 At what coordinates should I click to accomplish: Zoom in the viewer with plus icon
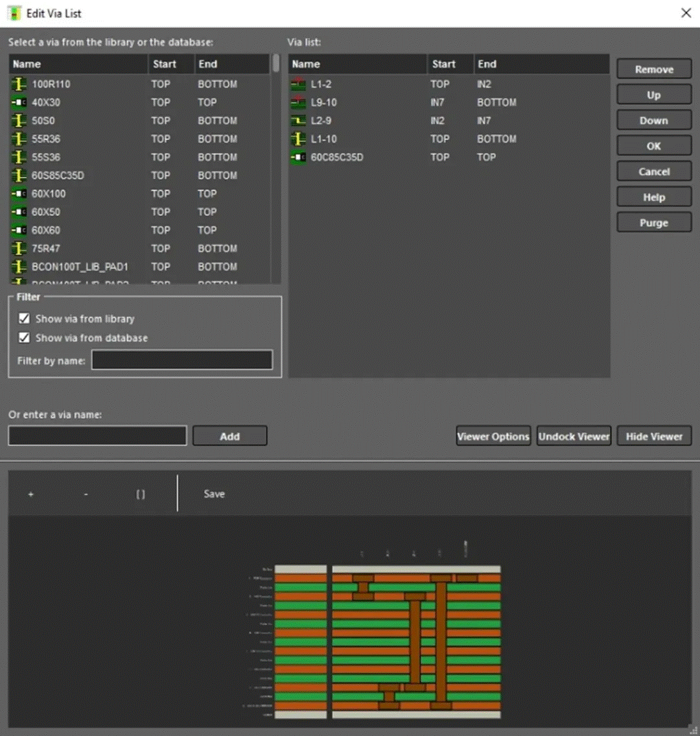(30, 494)
